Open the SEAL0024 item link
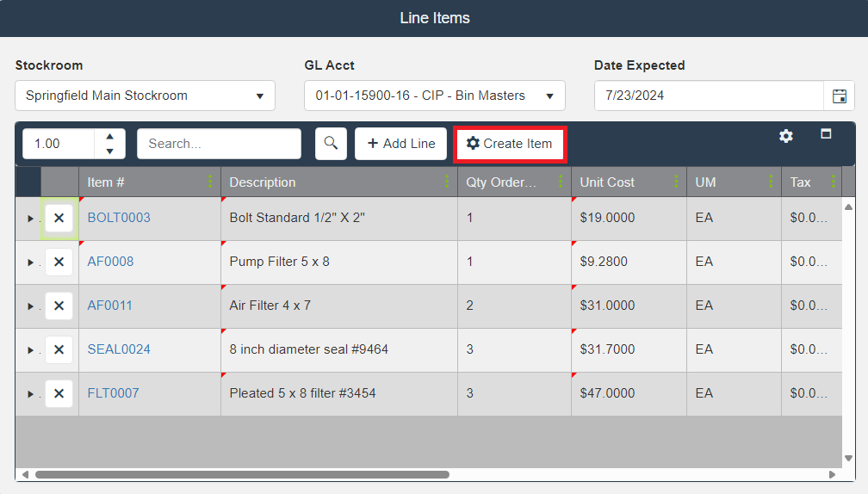This screenshot has height=494, width=868. tap(119, 349)
